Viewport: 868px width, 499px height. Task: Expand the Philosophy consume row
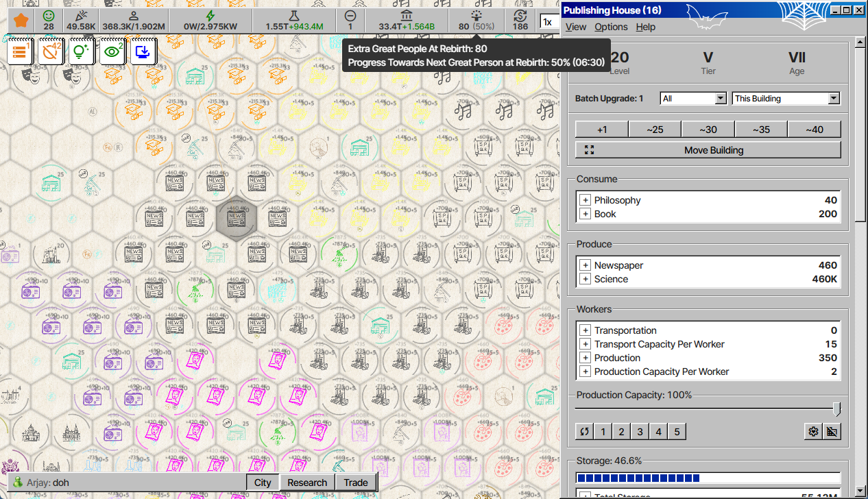(x=585, y=200)
